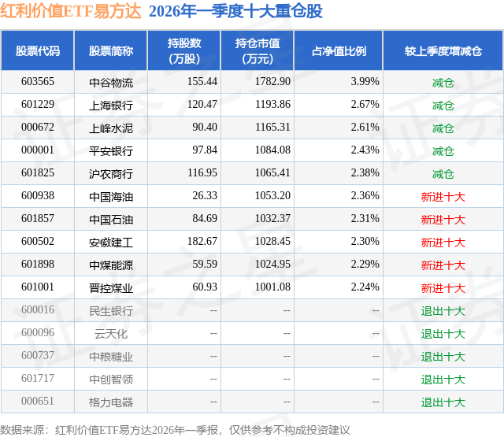Select stock code 600016

pyautogui.click(x=38, y=309)
